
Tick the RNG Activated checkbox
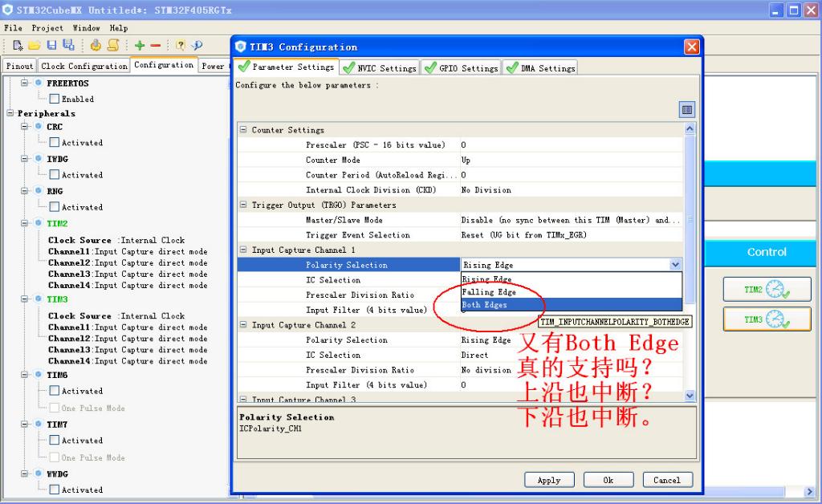point(54,206)
